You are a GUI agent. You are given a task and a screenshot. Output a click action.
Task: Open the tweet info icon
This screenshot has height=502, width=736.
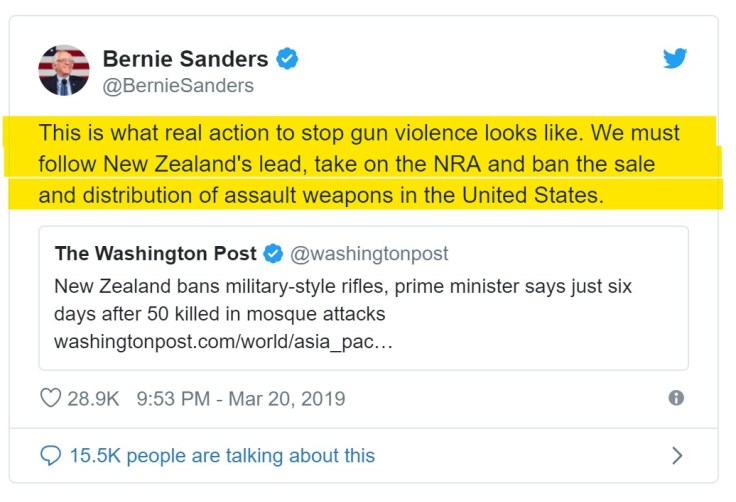pos(676,398)
